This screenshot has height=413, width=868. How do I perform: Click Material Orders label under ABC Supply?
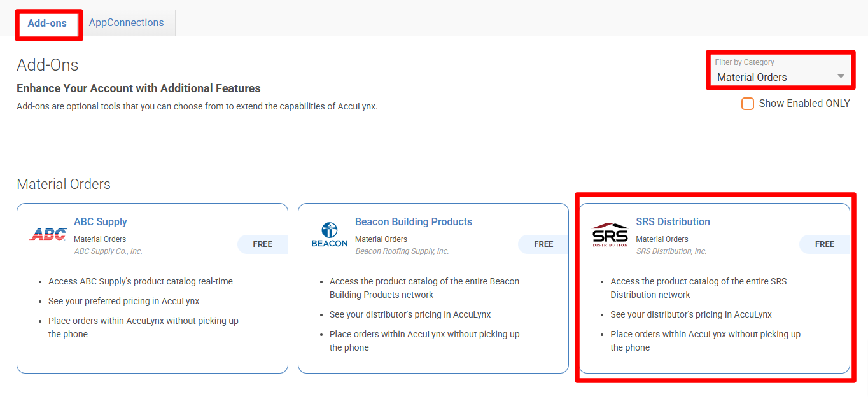[100, 239]
